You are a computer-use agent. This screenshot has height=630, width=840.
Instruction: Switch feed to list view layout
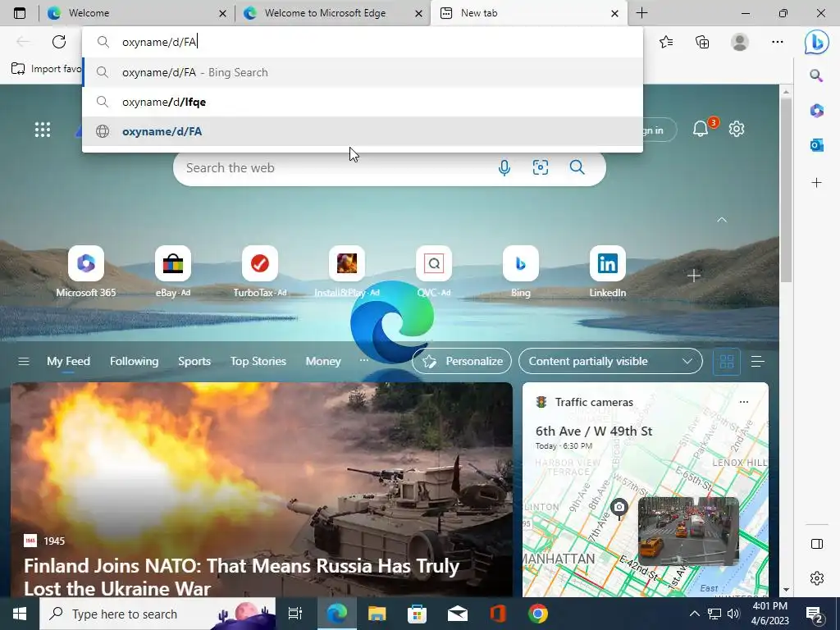(x=757, y=362)
